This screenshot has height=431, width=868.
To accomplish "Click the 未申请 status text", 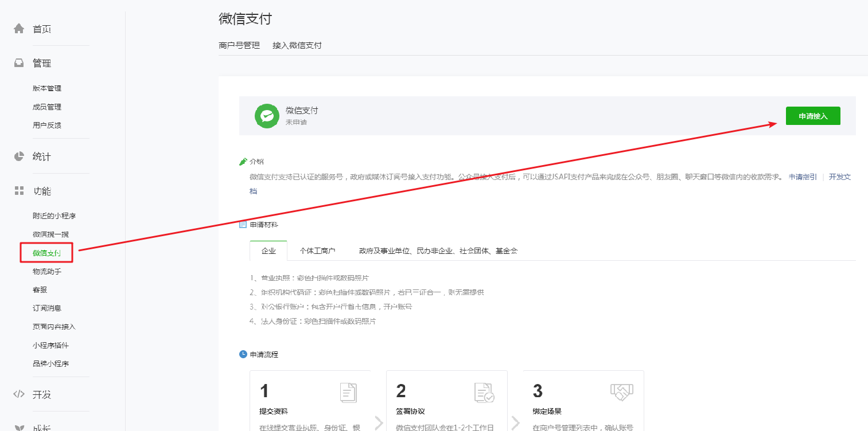I will click(296, 122).
